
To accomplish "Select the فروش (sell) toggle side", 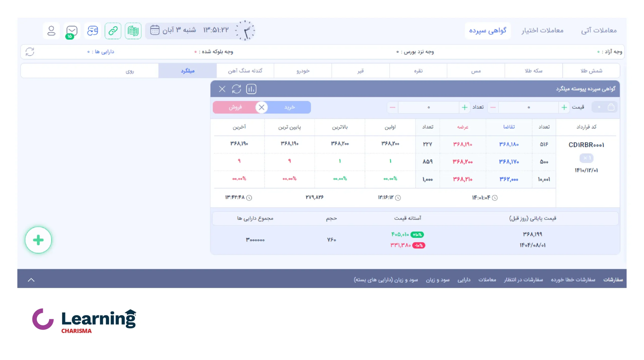I will 235,107.
